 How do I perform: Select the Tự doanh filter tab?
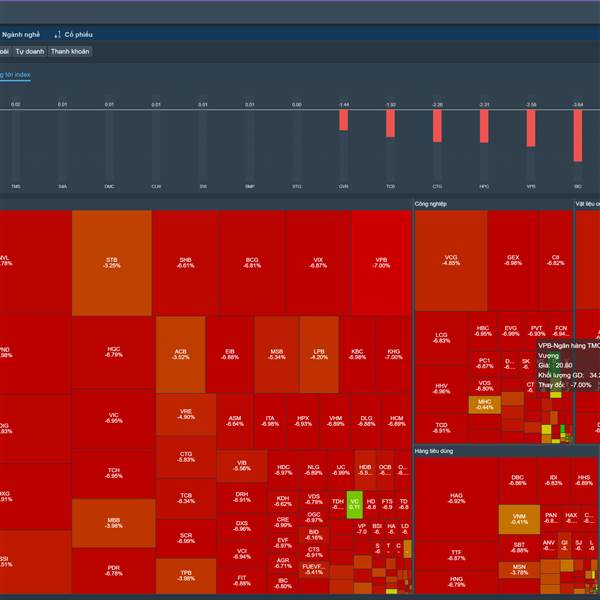(x=30, y=51)
